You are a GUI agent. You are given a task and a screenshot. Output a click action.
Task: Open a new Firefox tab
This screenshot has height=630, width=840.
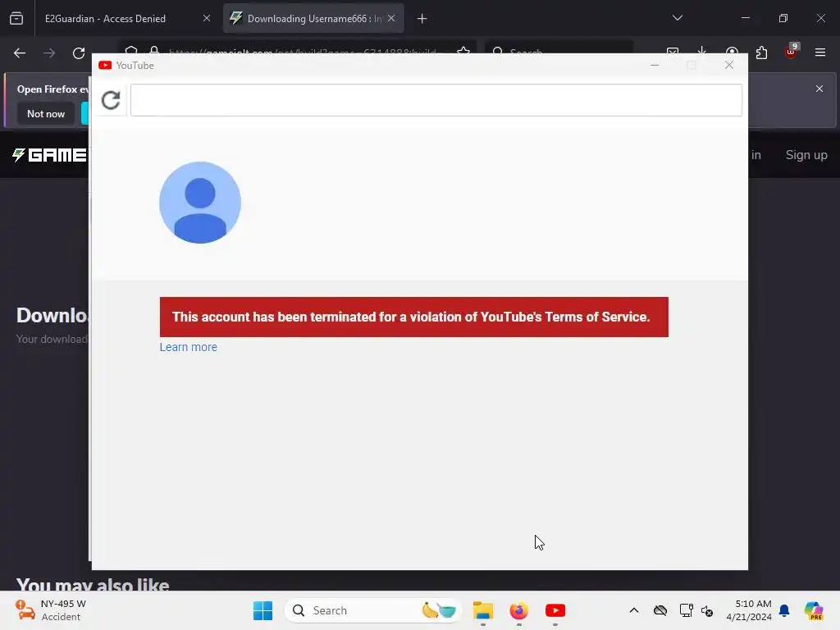click(x=422, y=19)
